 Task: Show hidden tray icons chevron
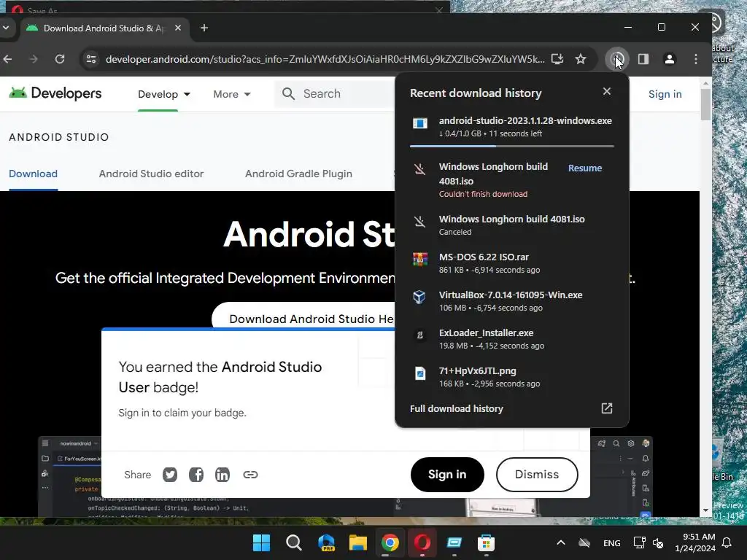click(561, 542)
